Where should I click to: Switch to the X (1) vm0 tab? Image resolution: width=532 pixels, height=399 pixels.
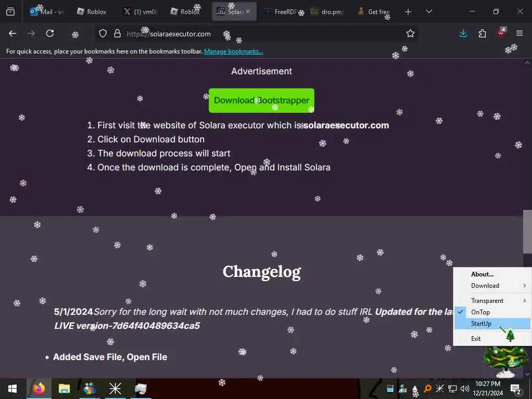(140, 12)
